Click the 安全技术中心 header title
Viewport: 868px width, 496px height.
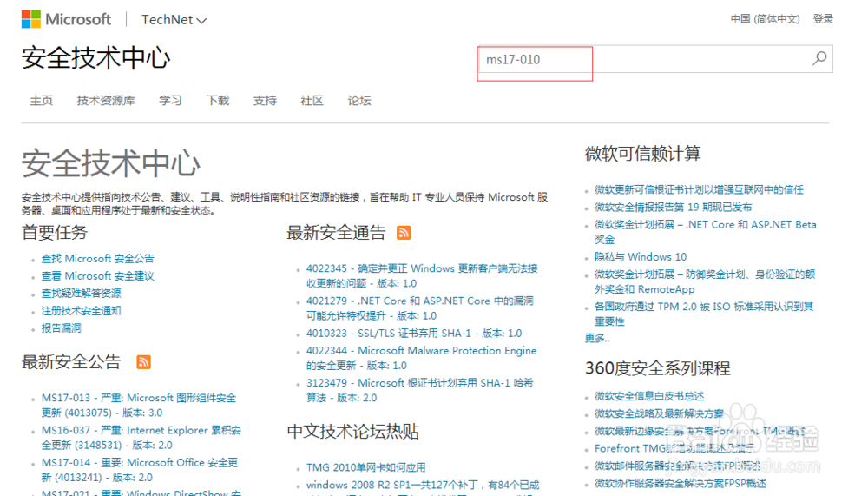(95, 58)
